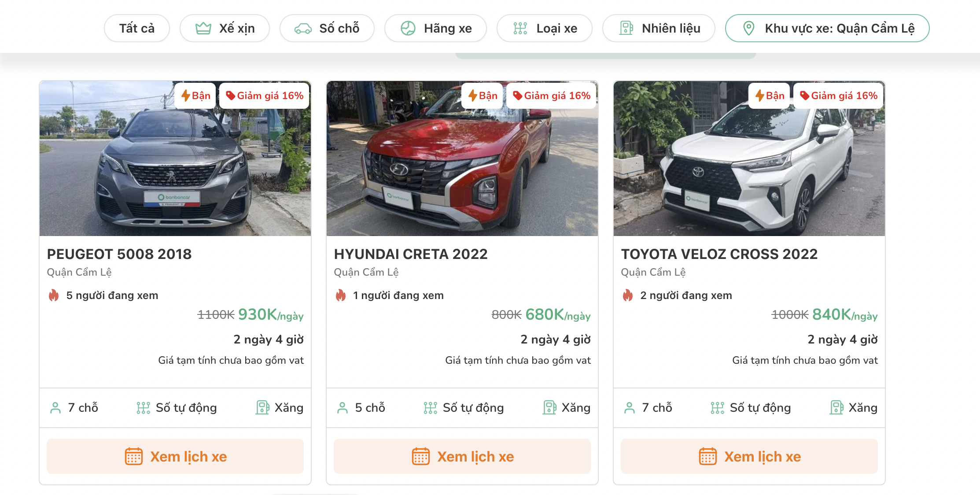Image resolution: width=980 pixels, height=495 pixels.
Task: Click the Bận badge on Hyundai Creta
Action: click(483, 96)
